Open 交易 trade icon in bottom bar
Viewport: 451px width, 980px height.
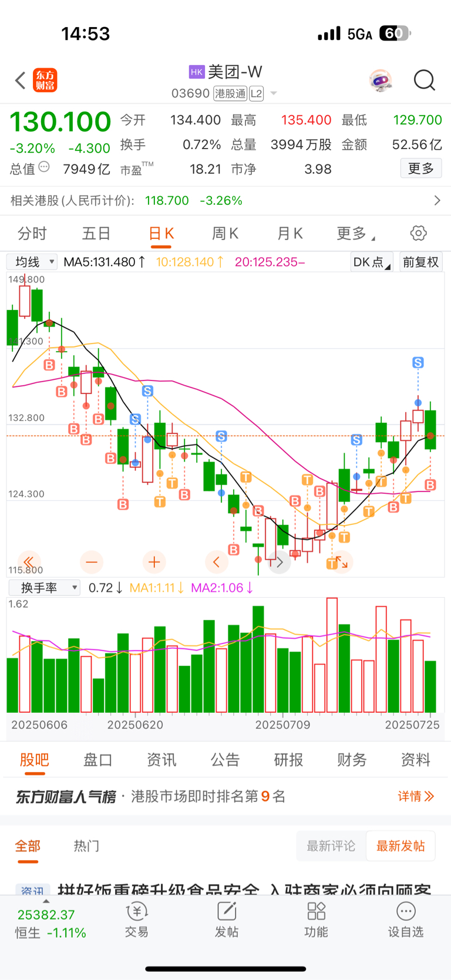[x=137, y=920]
